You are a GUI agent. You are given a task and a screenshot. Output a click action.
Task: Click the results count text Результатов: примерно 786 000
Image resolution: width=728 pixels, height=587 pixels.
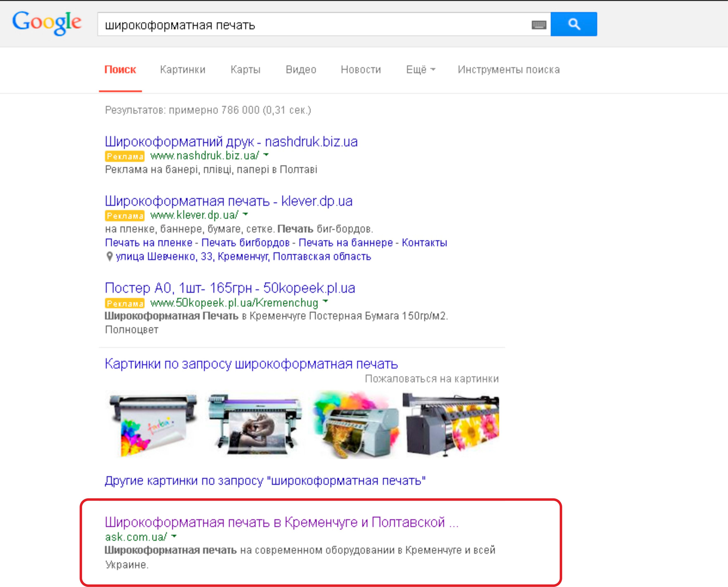(208, 110)
